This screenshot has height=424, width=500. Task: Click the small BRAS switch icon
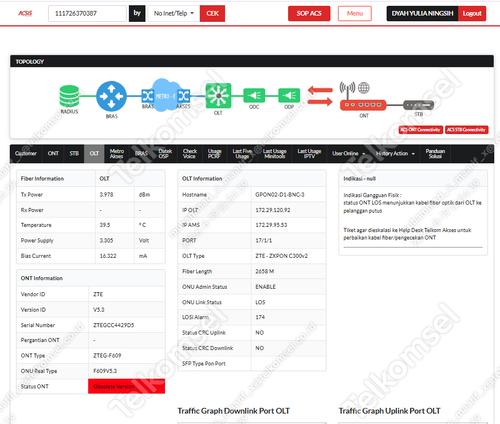point(147,96)
